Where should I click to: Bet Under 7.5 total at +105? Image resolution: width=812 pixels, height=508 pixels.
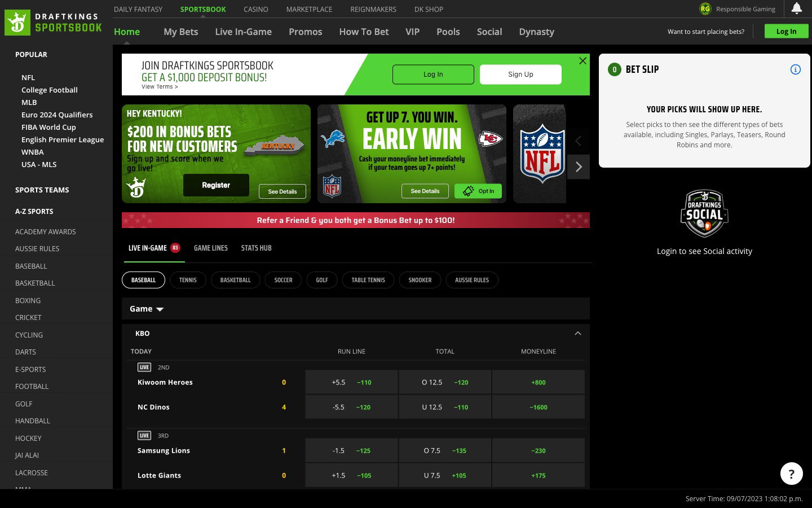pyautogui.click(x=445, y=475)
